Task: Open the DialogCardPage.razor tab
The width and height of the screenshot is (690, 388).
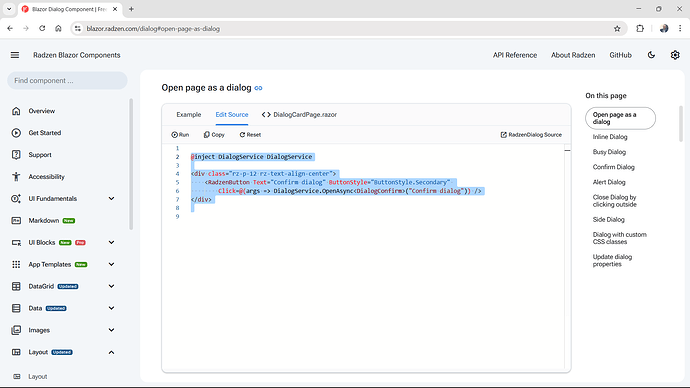Action: pos(299,114)
